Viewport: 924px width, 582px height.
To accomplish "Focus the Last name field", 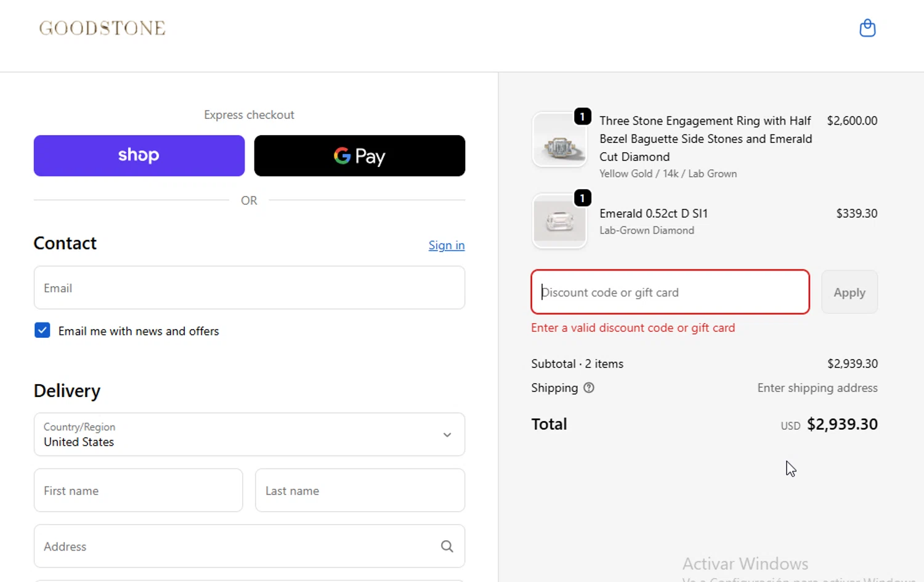I will tap(360, 491).
